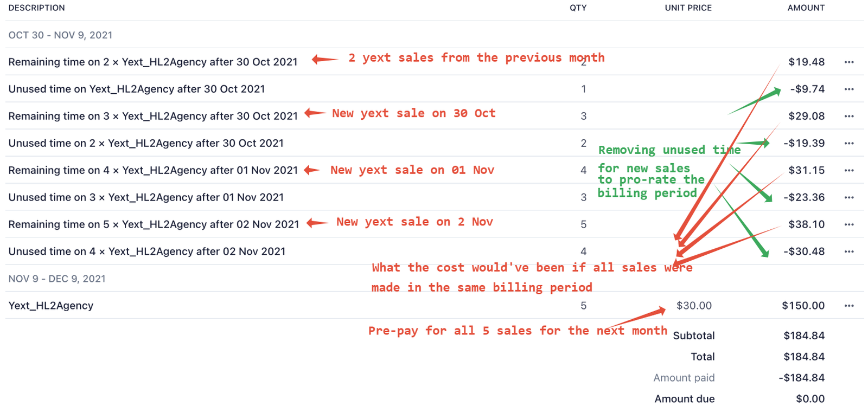Open the three-dot menu beside $31.15
This screenshot has height=413, width=868.
(x=849, y=171)
